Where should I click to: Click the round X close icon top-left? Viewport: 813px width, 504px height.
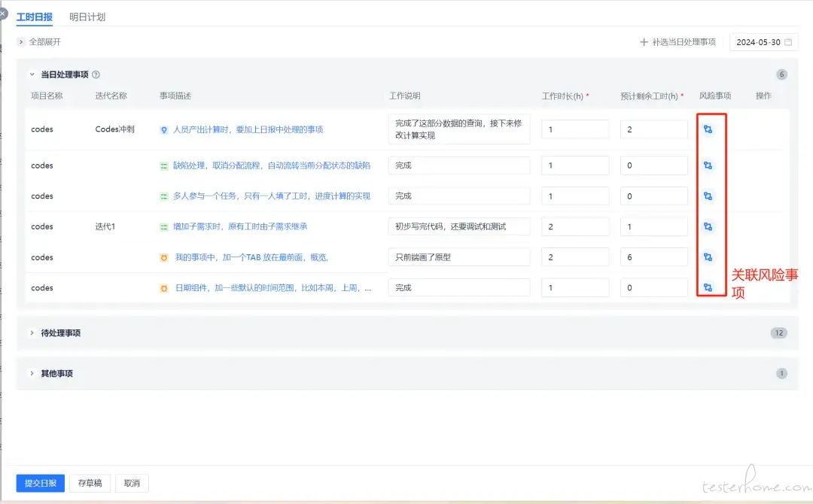[2, 13]
